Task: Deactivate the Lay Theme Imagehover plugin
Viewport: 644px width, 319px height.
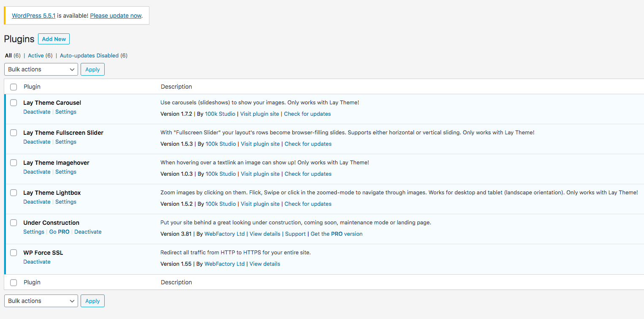Action: point(37,172)
